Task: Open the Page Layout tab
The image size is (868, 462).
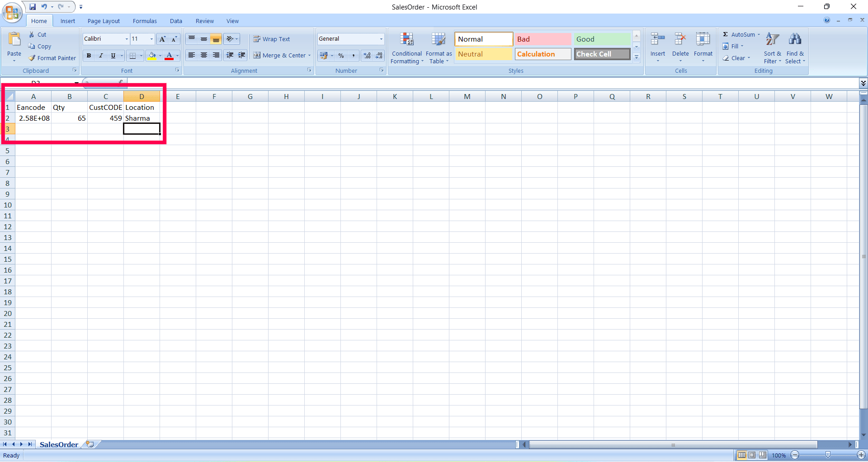Action: point(104,21)
